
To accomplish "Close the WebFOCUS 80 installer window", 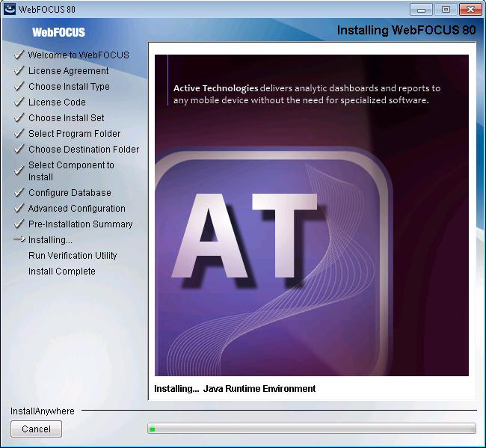I will tap(470, 10).
